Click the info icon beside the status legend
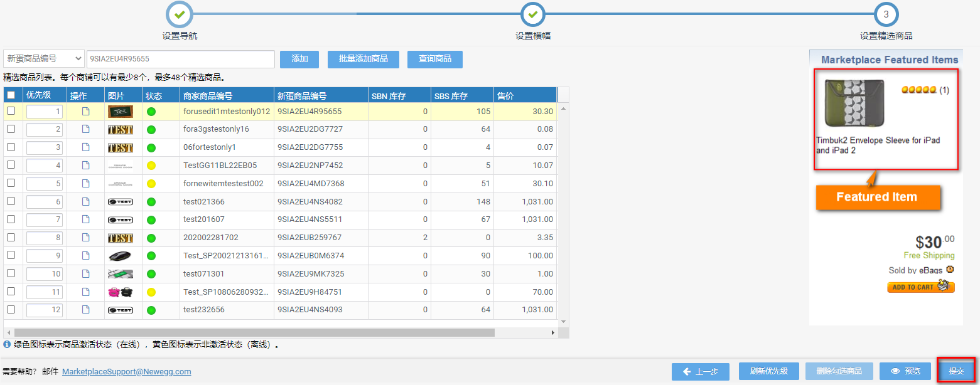The width and height of the screenshot is (980, 385). click(x=7, y=344)
